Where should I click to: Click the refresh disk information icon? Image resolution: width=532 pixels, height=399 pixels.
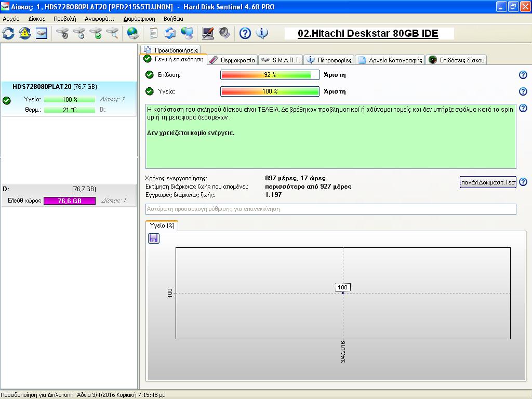[8, 33]
